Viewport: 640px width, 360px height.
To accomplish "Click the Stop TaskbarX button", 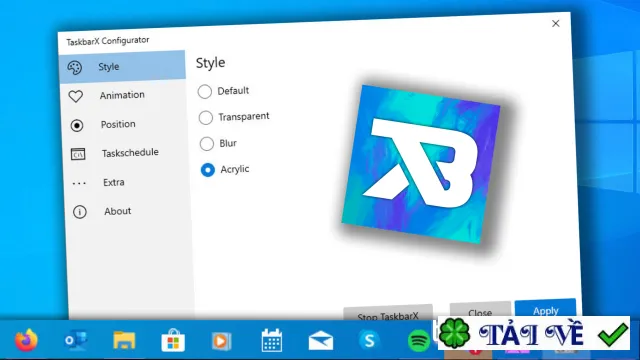I will pos(388,313).
